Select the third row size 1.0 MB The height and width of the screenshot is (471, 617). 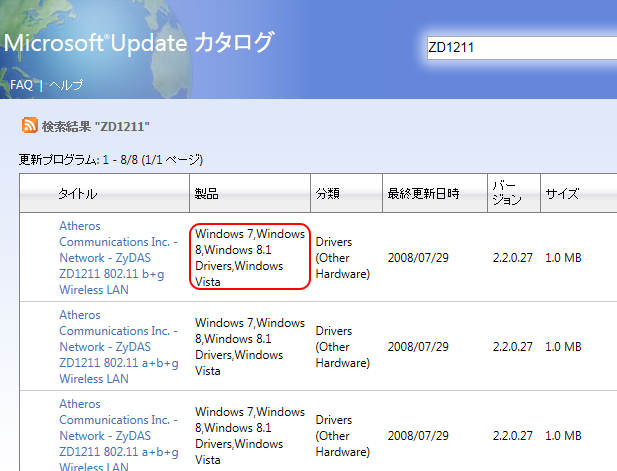pos(563,436)
